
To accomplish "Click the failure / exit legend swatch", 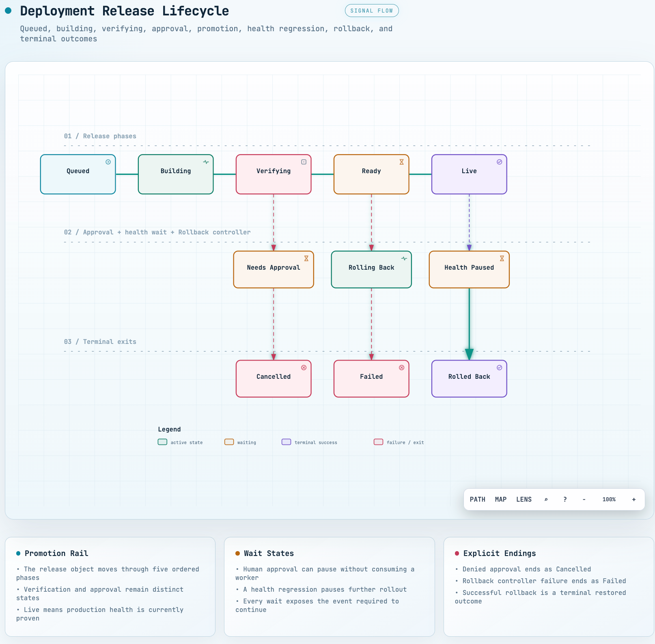I will 379,442.
